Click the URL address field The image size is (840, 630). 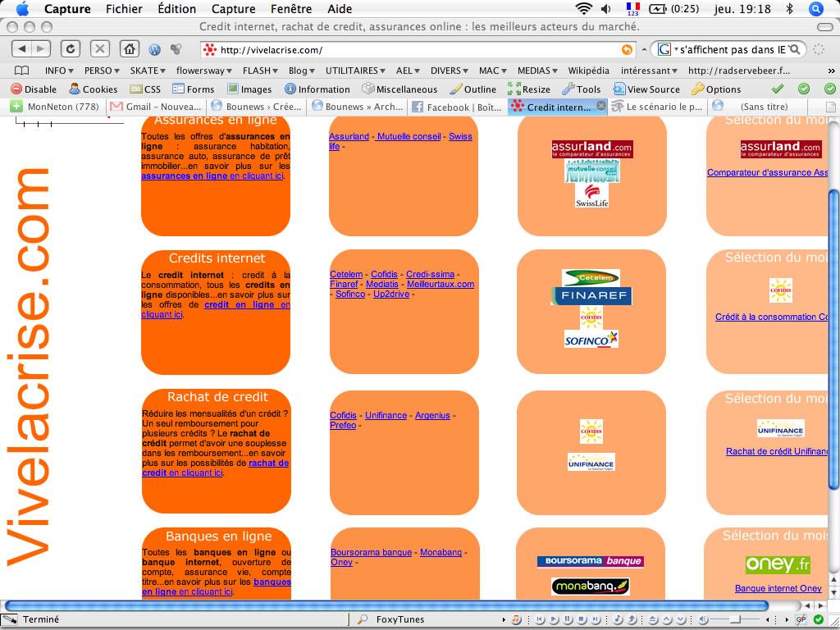[x=419, y=50]
